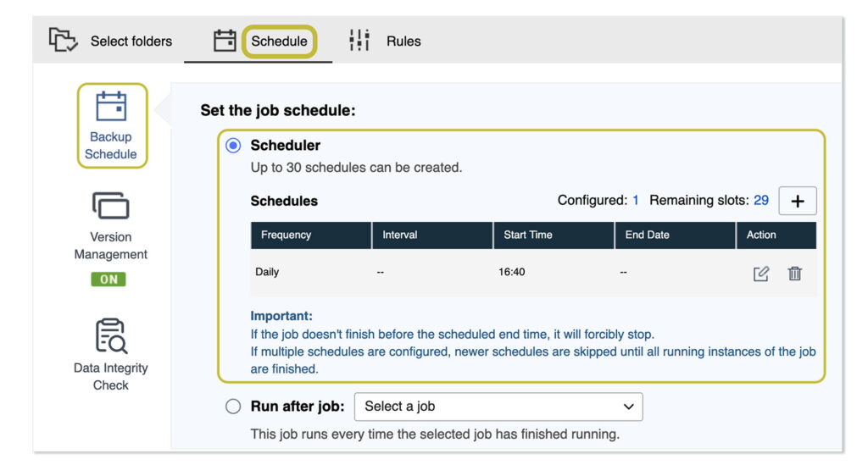This screenshot has width=868, height=465.
Task: Open Backup Schedule calendar icon in sidebar
Action: coord(111,107)
